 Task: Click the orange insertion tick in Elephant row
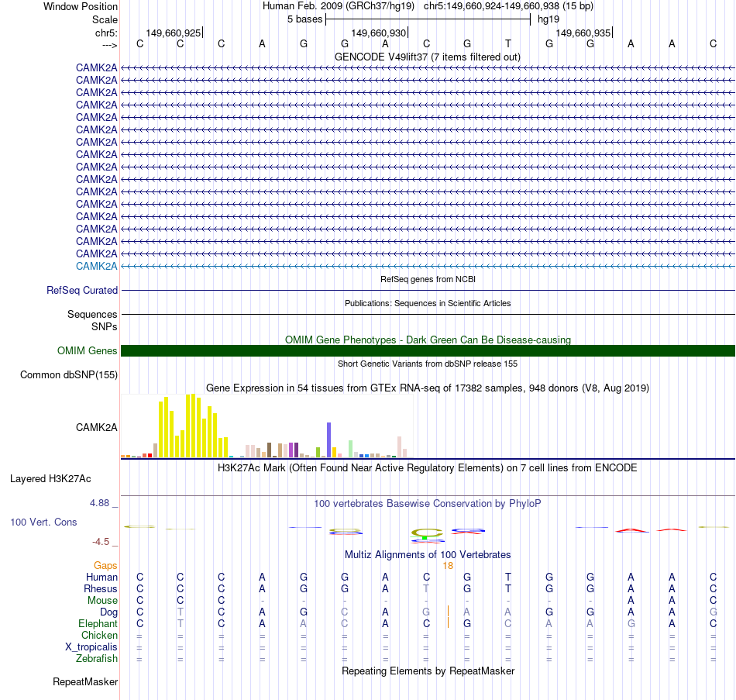click(x=449, y=623)
